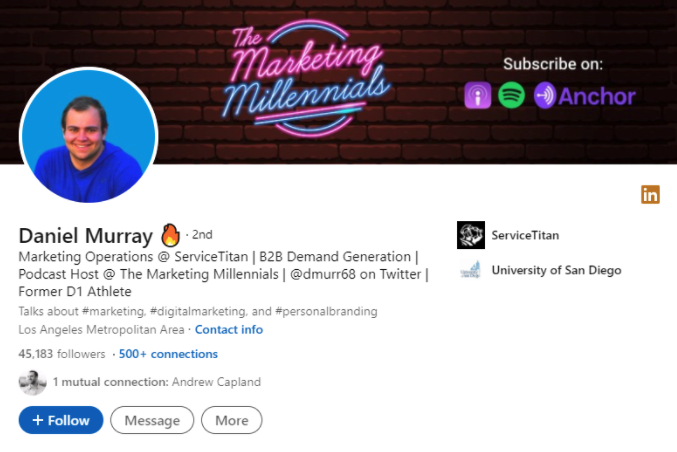Click the University of San Diego name

(x=557, y=270)
